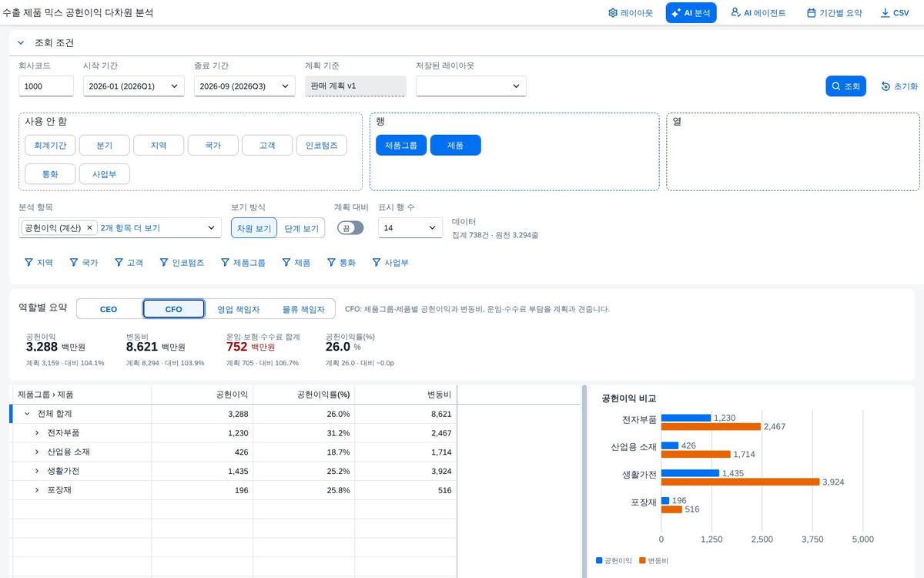Run the 조회 search button
Screen dimensions: 924x578
tap(845, 86)
